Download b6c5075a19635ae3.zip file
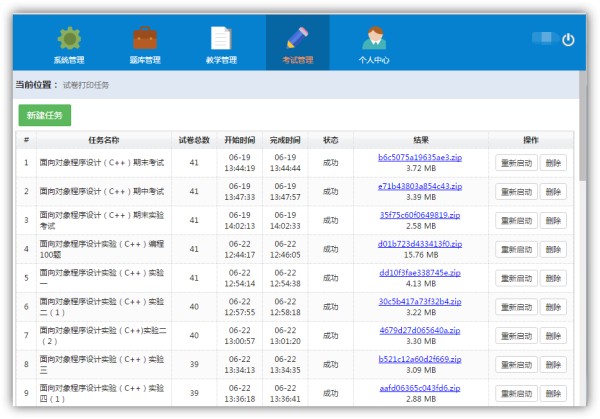The width and height of the screenshot is (600, 419). [420, 158]
